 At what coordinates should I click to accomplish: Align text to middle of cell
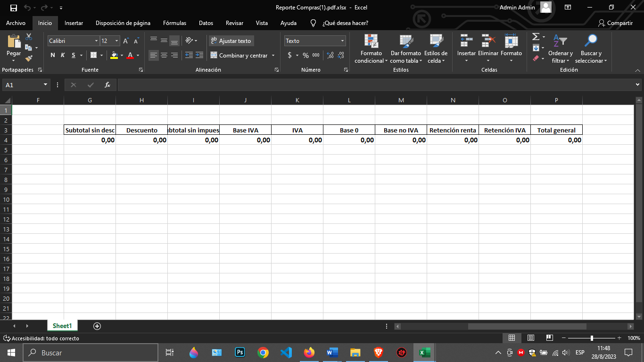click(x=164, y=41)
